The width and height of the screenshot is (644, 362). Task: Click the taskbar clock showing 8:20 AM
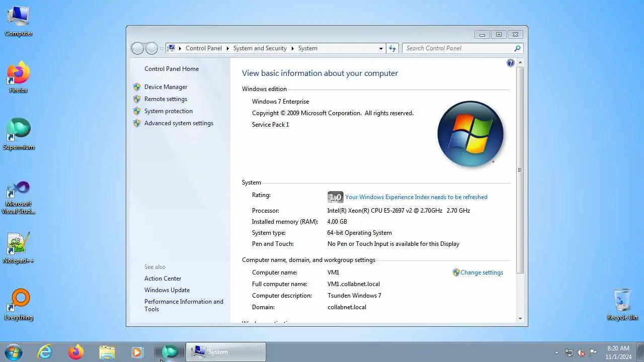(x=618, y=352)
